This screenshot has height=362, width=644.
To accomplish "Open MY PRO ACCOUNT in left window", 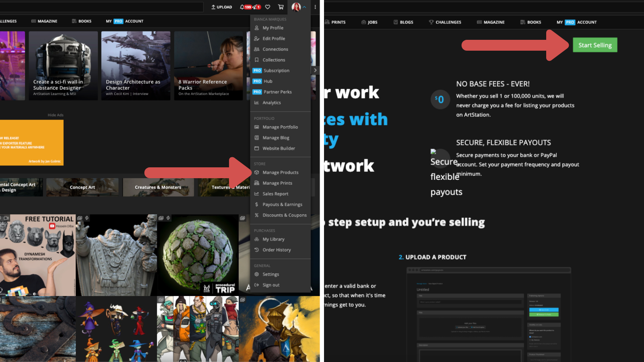I will pos(125,21).
